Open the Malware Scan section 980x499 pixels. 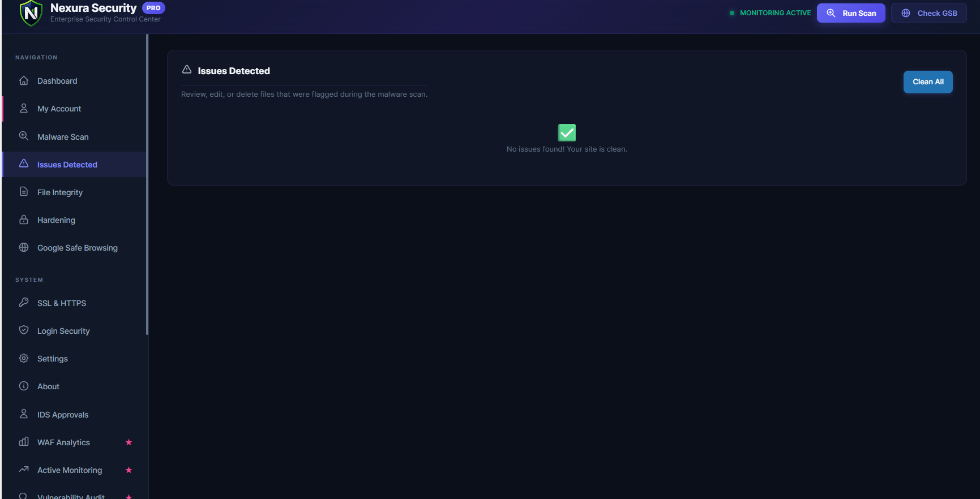[x=74, y=137]
